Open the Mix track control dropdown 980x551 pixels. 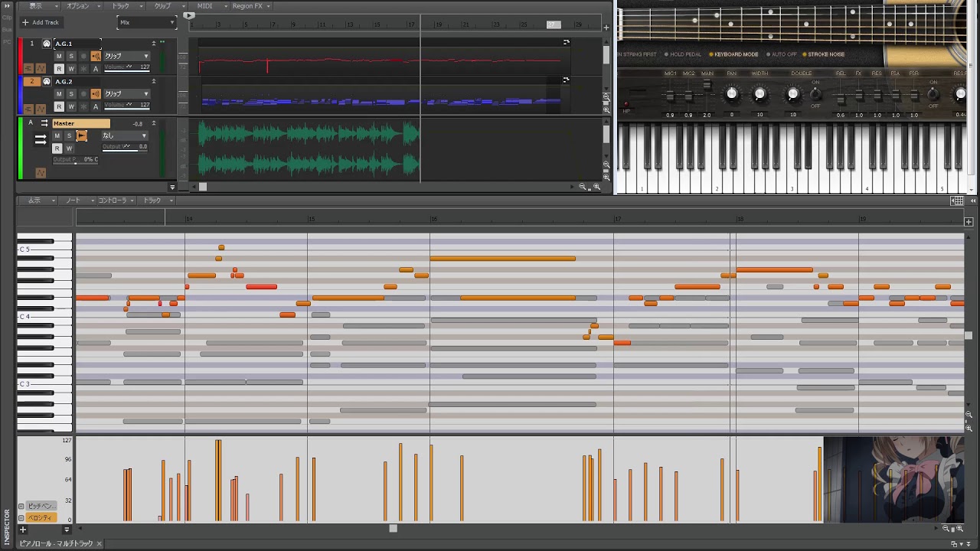146,22
